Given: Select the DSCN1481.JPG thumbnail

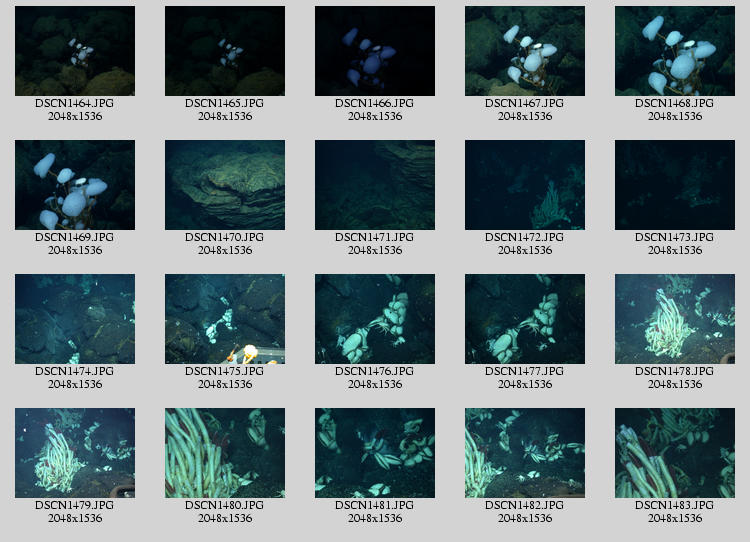Looking at the screenshot, I should pyautogui.click(x=375, y=453).
